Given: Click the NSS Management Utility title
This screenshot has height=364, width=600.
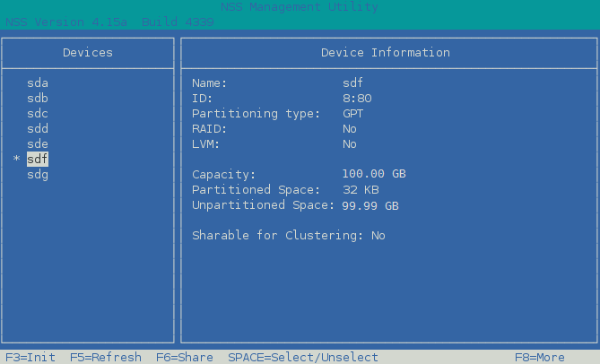Looking at the screenshot, I should click(300, 7).
